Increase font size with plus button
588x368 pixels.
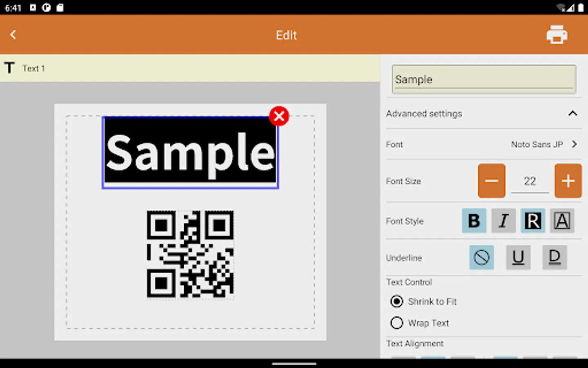click(568, 181)
